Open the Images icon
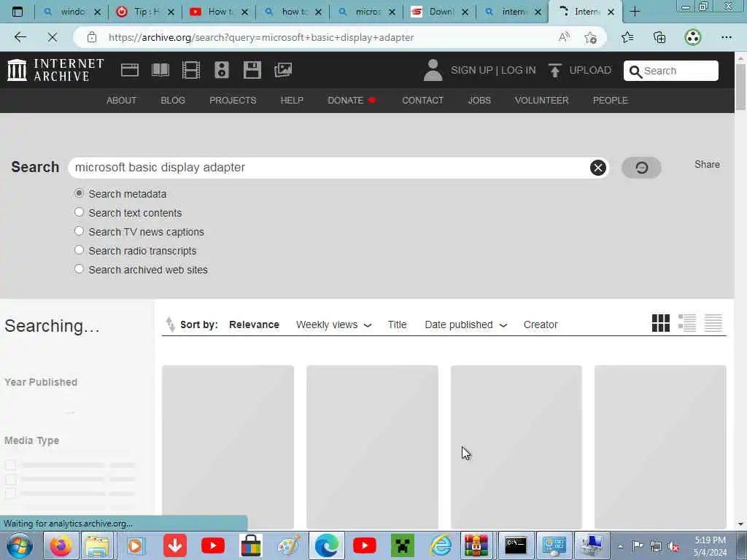Image resolution: width=747 pixels, height=560 pixels. click(x=283, y=70)
